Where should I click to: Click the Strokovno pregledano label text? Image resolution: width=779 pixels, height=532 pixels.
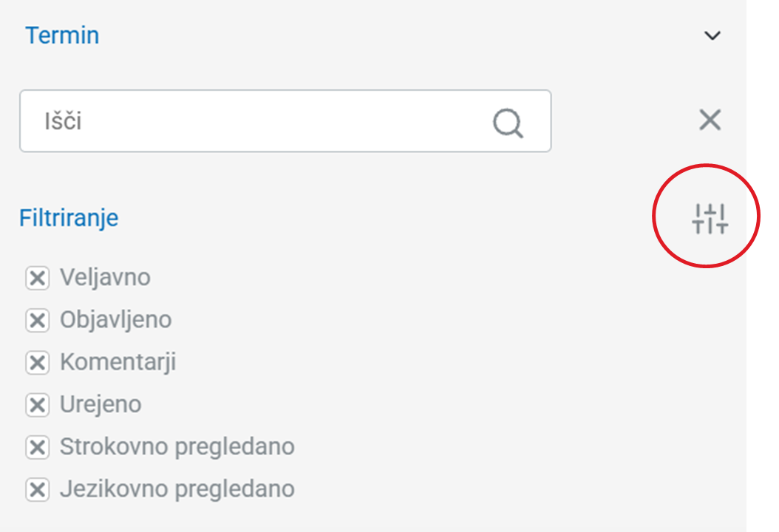coord(177,447)
